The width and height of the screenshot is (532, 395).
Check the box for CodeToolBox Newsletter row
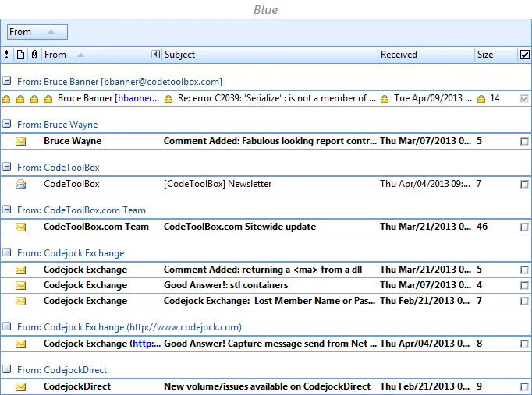pos(524,185)
